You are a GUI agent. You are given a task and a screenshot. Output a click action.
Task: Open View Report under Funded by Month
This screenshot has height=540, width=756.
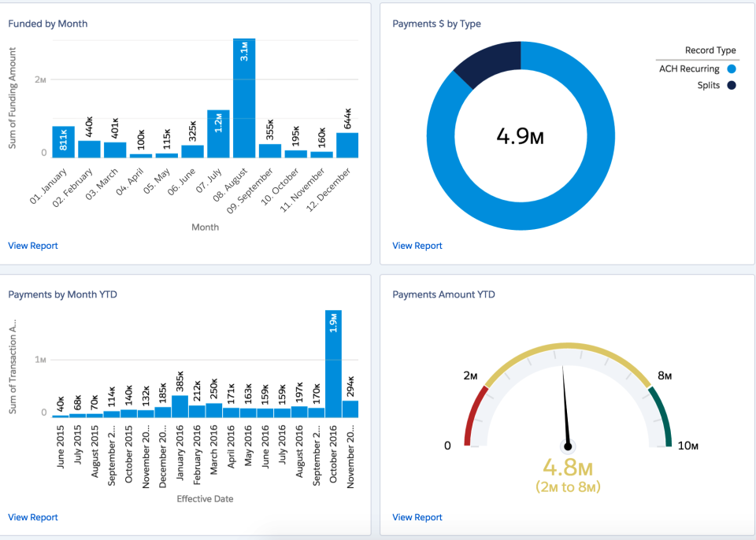(x=32, y=246)
